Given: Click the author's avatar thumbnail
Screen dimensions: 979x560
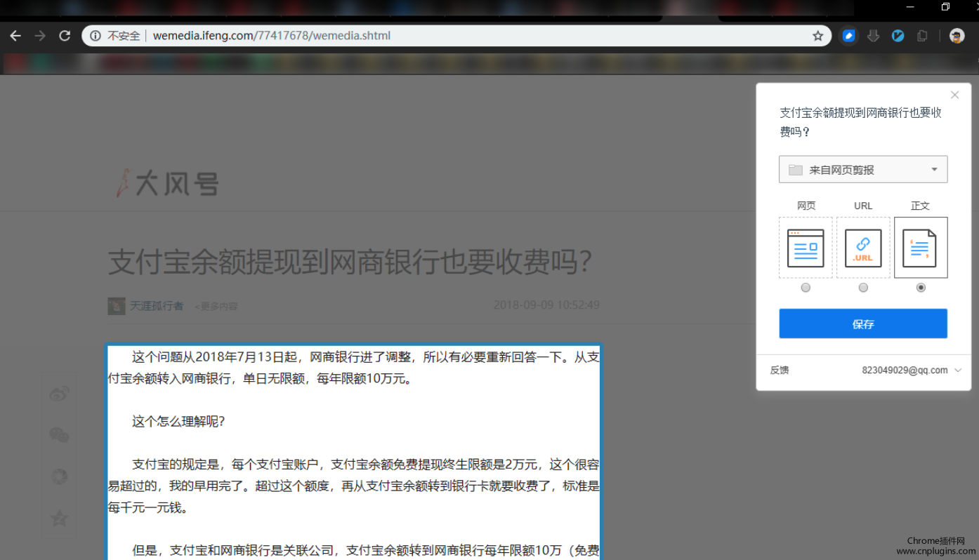Looking at the screenshot, I should coord(117,306).
